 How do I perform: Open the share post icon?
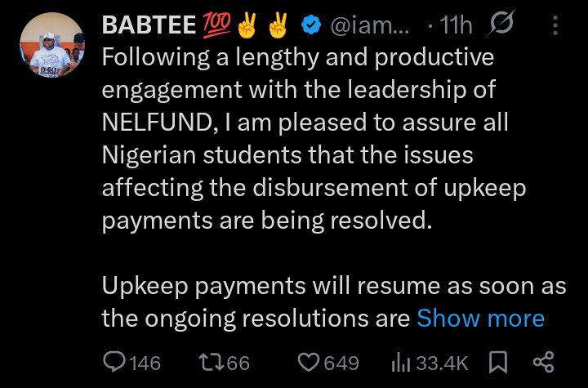point(543,362)
